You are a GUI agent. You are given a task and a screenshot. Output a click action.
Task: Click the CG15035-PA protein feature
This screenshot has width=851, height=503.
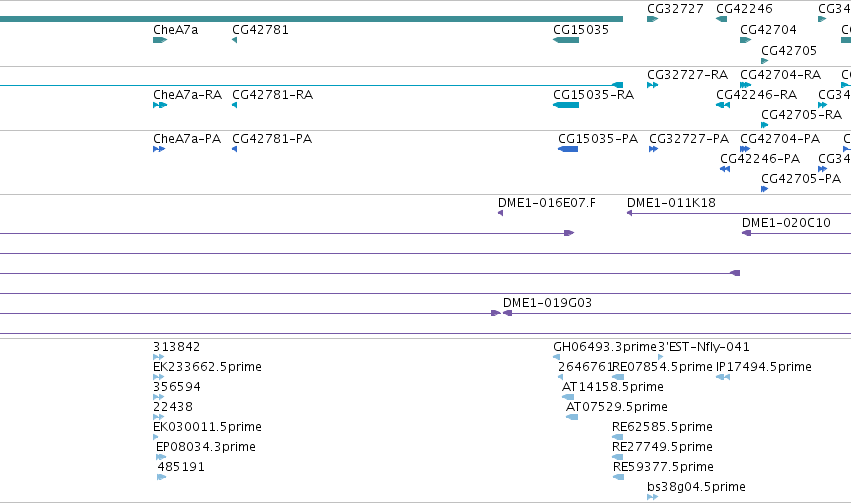[568, 149]
